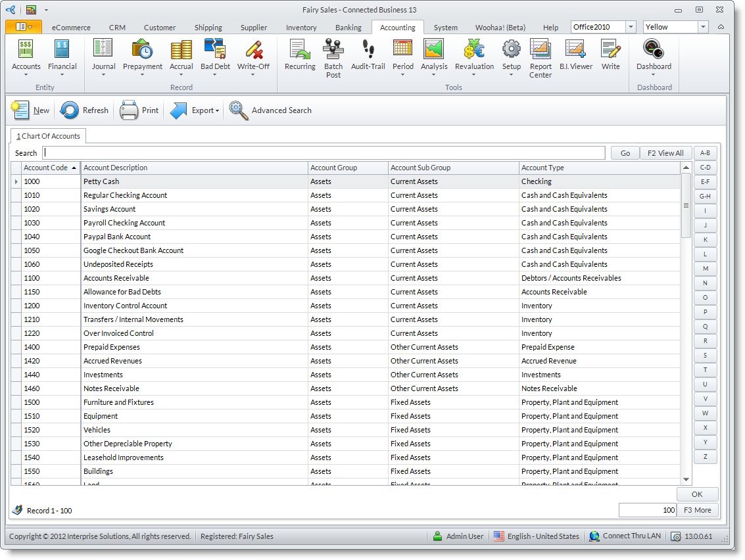Filter accounts by letter Z button
The width and height of the screenshot is (745, 560).
click(x=705, y=457)
